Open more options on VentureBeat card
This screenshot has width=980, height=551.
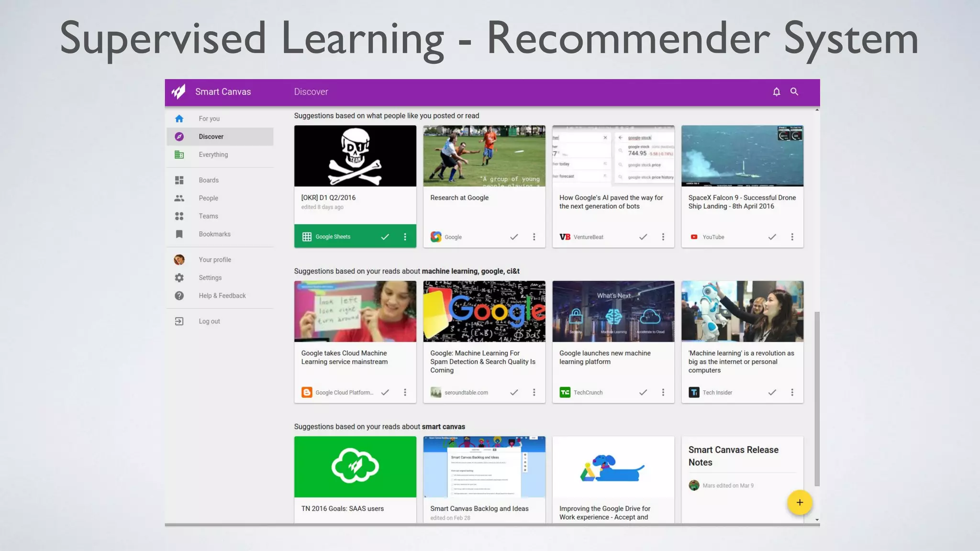[663, 237]
